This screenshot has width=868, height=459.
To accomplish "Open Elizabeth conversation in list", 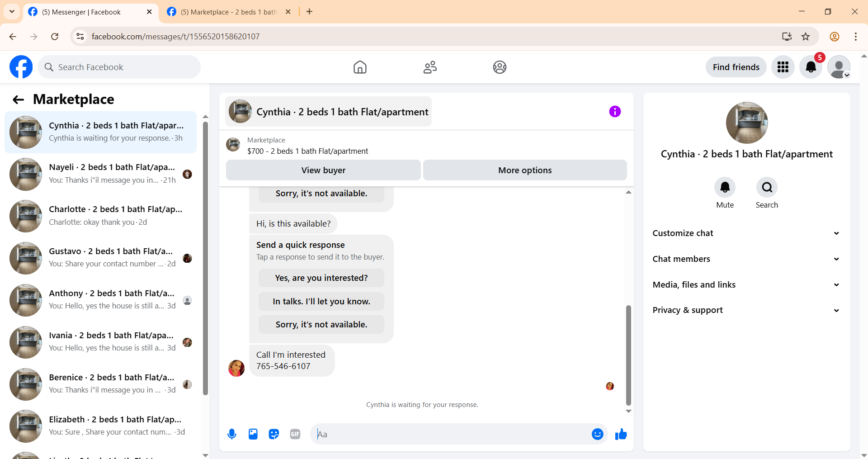I will point(101,426).
